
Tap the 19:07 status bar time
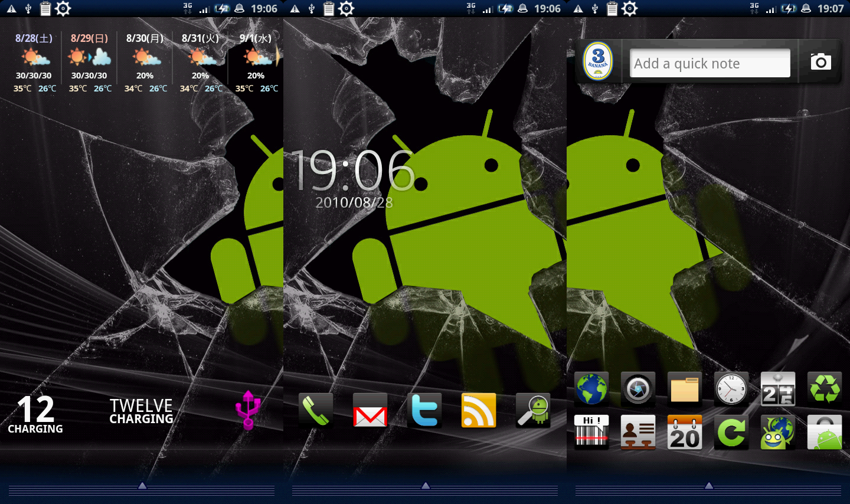[x=831, y=9]
